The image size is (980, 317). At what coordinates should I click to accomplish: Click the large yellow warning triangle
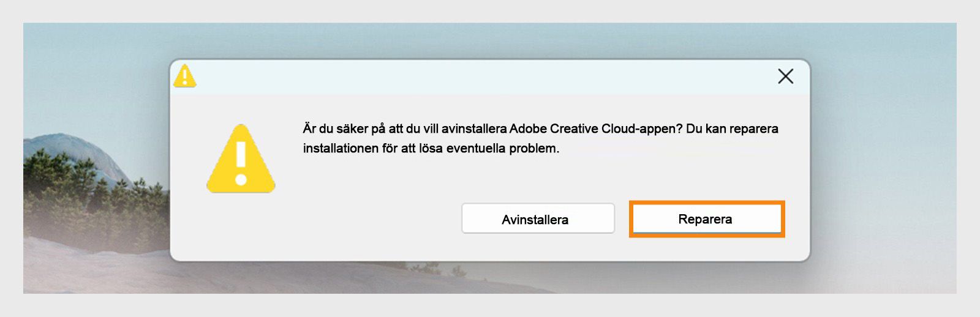(241, 160)
